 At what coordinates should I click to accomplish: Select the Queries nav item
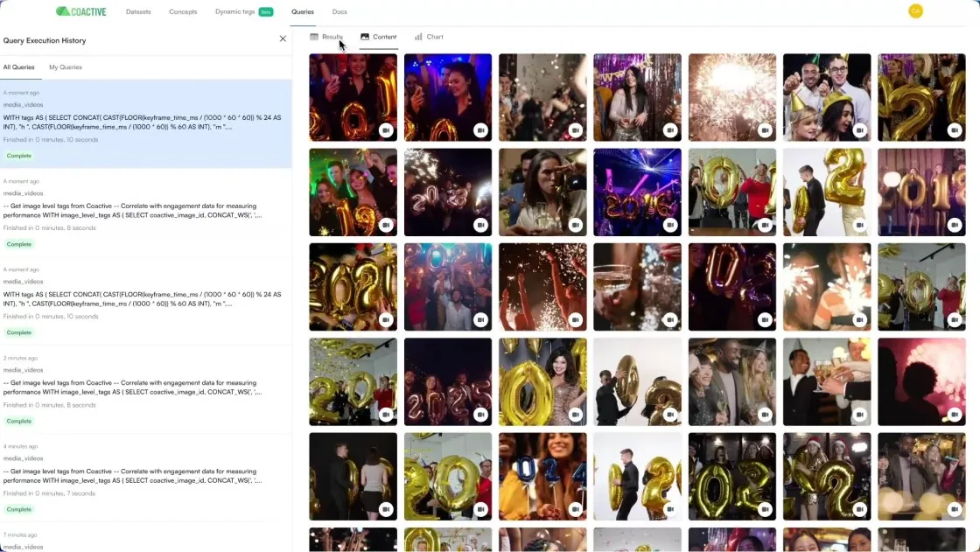click(x=303, y=12)
